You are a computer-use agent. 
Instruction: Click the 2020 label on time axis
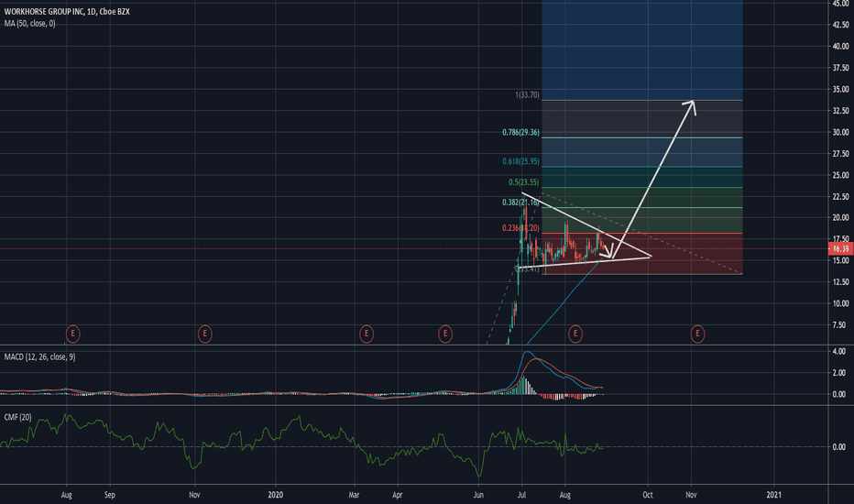(276, 495)
